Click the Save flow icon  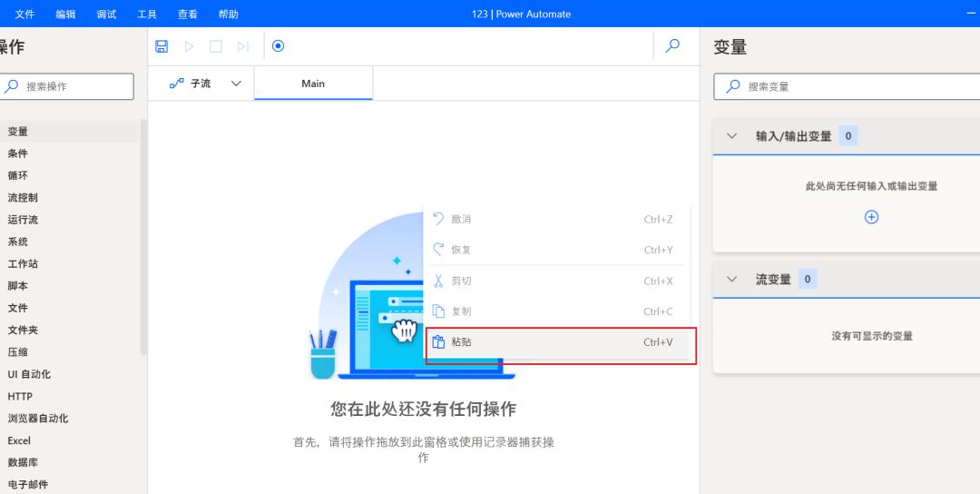pyautogui.click(x=162, y=46)
